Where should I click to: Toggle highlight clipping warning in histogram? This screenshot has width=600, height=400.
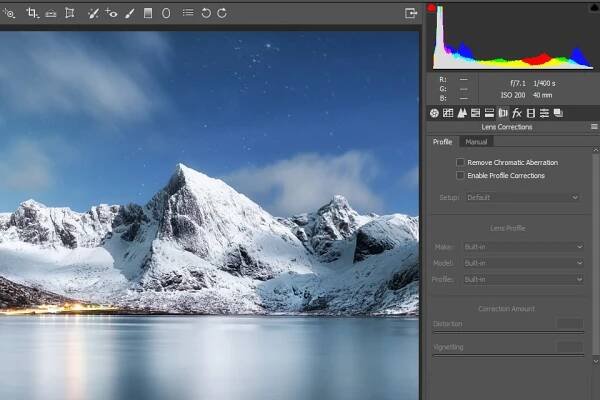pyautogui.click(x=592, y=8)
